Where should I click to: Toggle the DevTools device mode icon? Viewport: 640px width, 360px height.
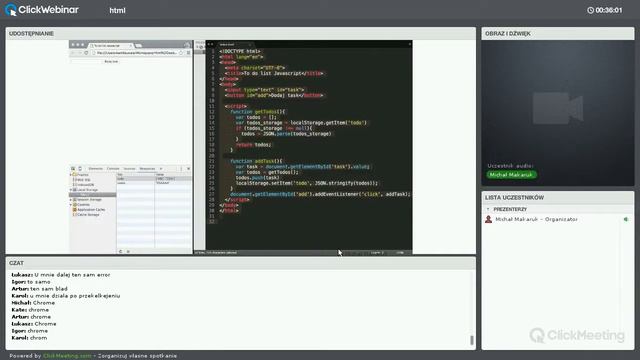pos(80,169)
